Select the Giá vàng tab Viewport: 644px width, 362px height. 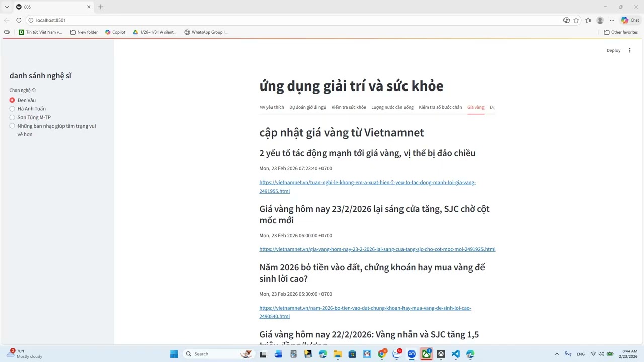475,107
